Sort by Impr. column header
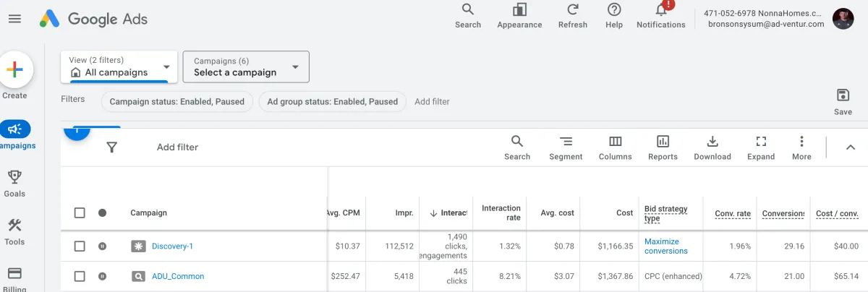Image resolution: width=868 pixels, height=292 pixels. 404,212
